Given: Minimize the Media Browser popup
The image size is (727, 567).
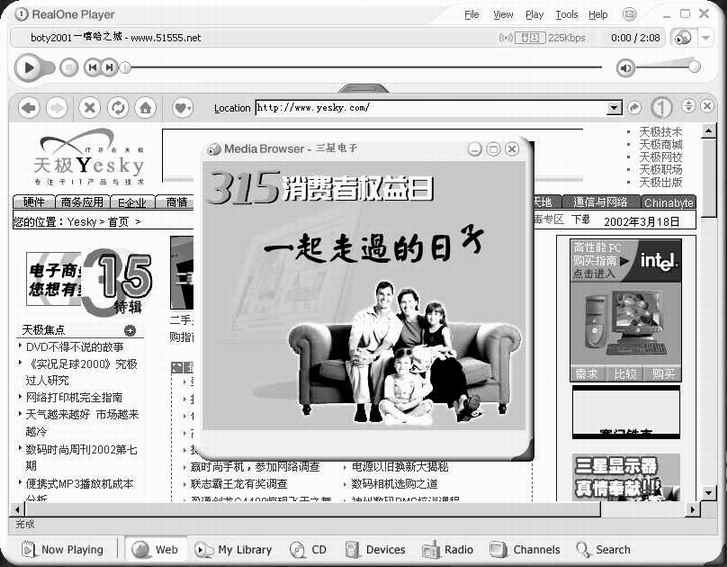Looking at the screenshot, I should [474, 149].
